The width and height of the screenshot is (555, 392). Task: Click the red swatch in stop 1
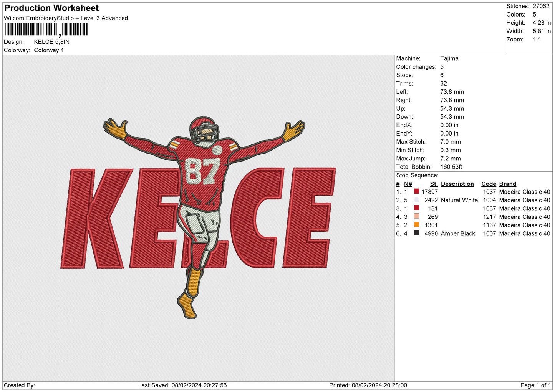coord(416,191)
